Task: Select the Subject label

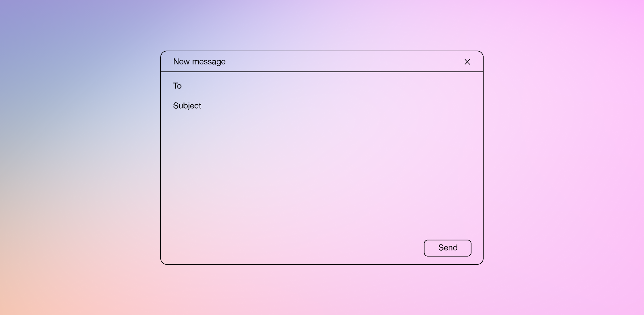Action: [x=187, y=106]
